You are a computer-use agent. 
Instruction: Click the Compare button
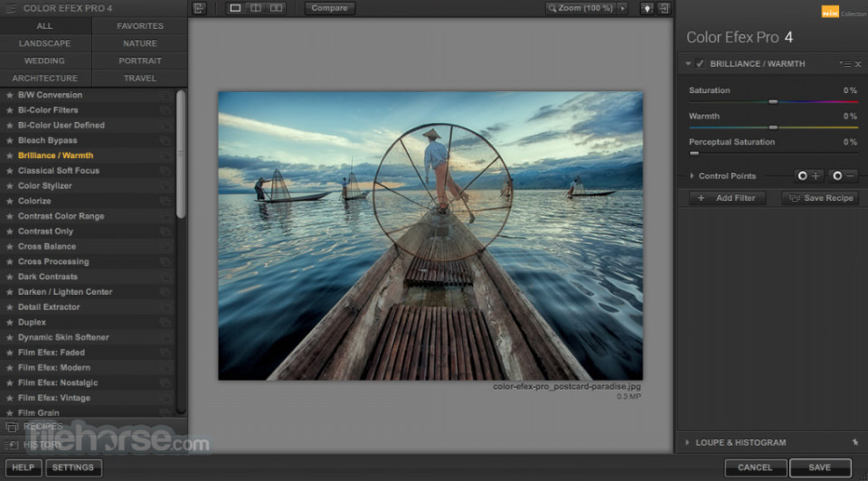pos(329,8)
